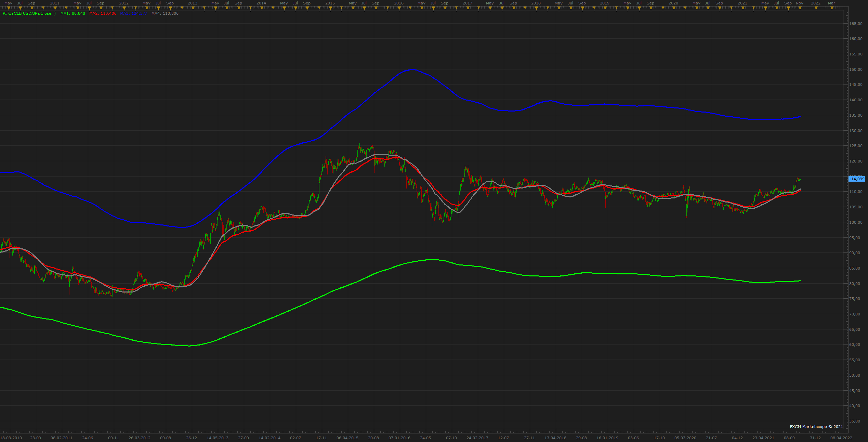Click the 31.12 date axis label
868x442 pixels.
tap(815, 438)
